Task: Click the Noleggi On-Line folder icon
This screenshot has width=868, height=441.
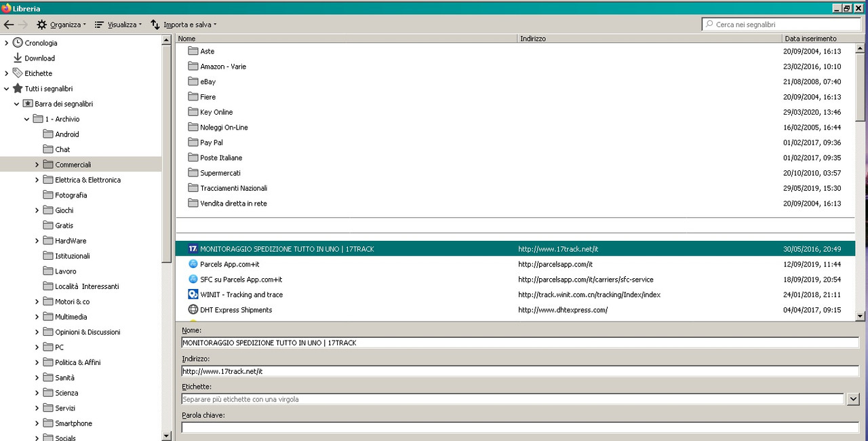Action: [193, 128]
